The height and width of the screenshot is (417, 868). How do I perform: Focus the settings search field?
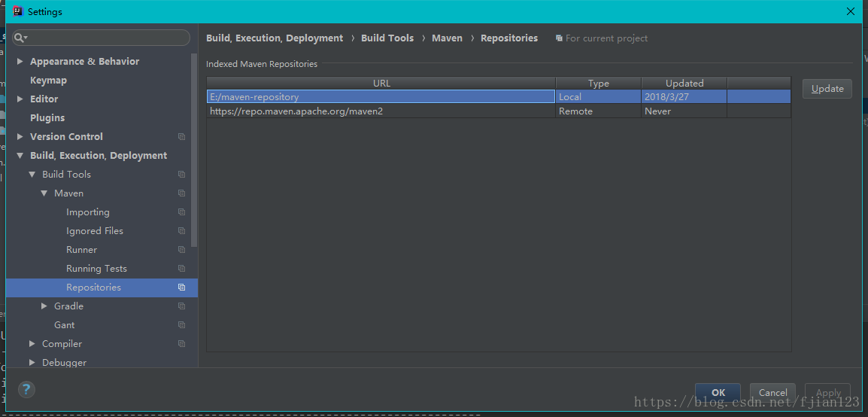point(102,38)
